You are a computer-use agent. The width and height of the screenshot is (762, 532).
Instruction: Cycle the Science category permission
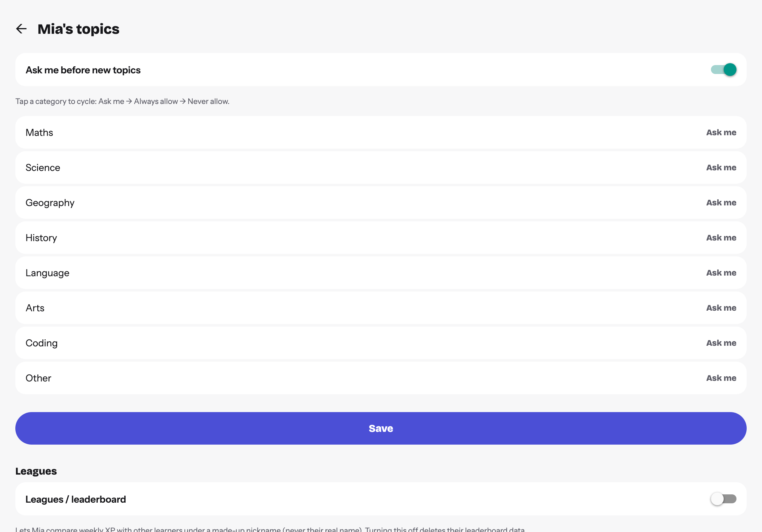(x=381, y=167)
